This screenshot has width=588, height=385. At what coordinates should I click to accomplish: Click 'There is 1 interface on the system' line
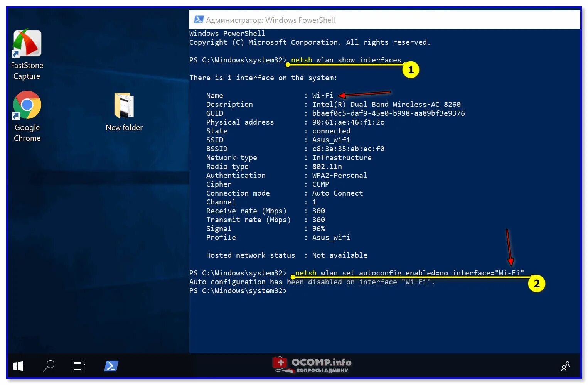263,78
